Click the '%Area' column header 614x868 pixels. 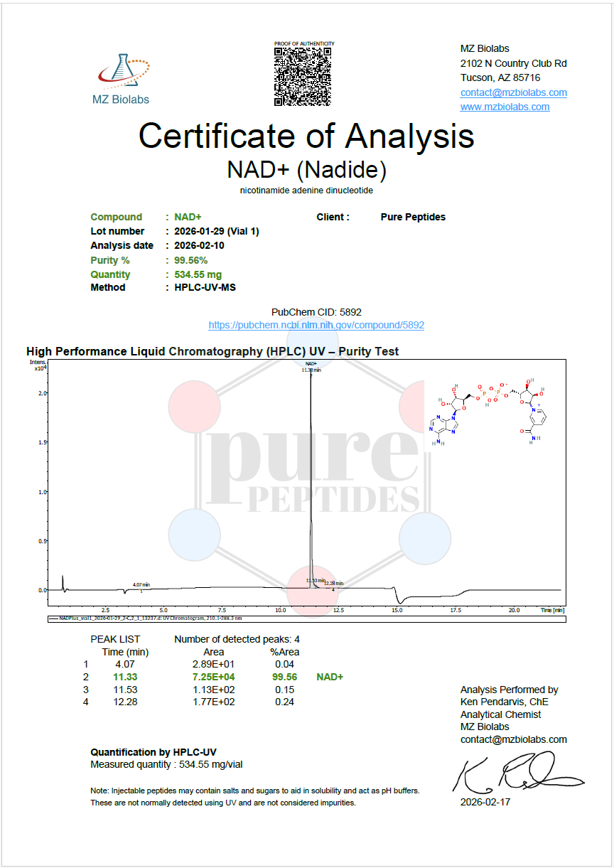pyautogui.click(x=284, y=652)
